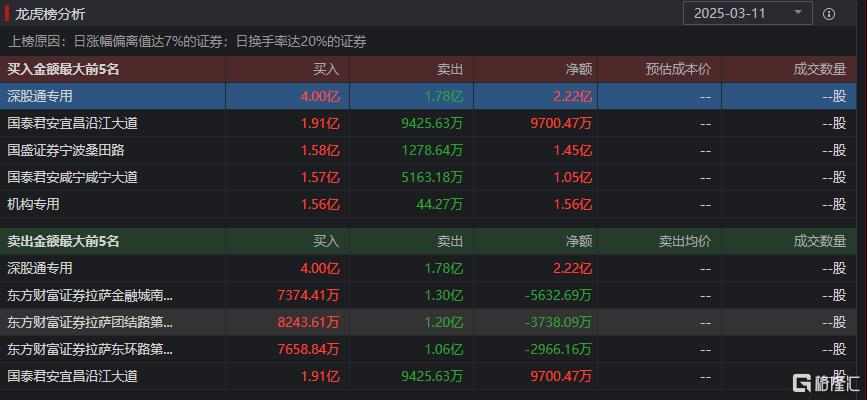This screenshot has height=400, width=867.
Task: Click the 1.30亿 sell amount cell
Action: pos(444,295)
